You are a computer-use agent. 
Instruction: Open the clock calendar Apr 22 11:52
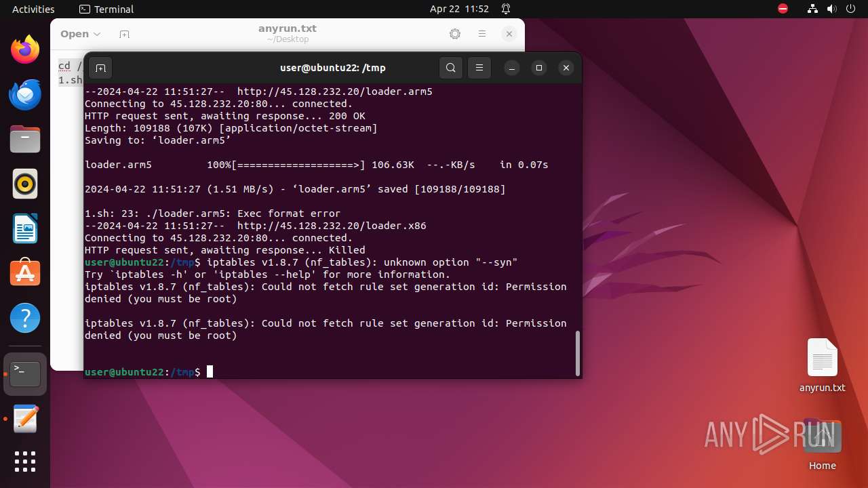[x=459, y=9]
